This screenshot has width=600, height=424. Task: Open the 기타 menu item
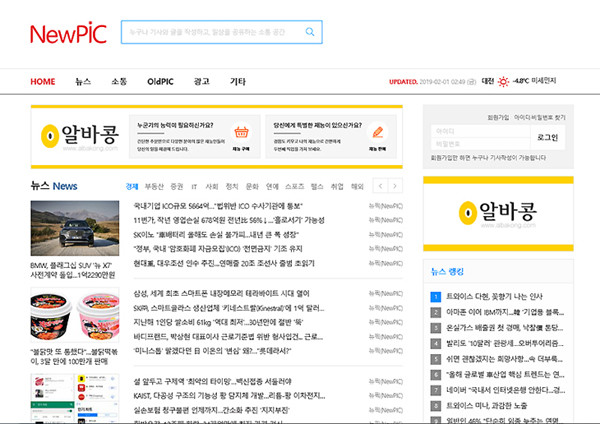pos(238,82)
